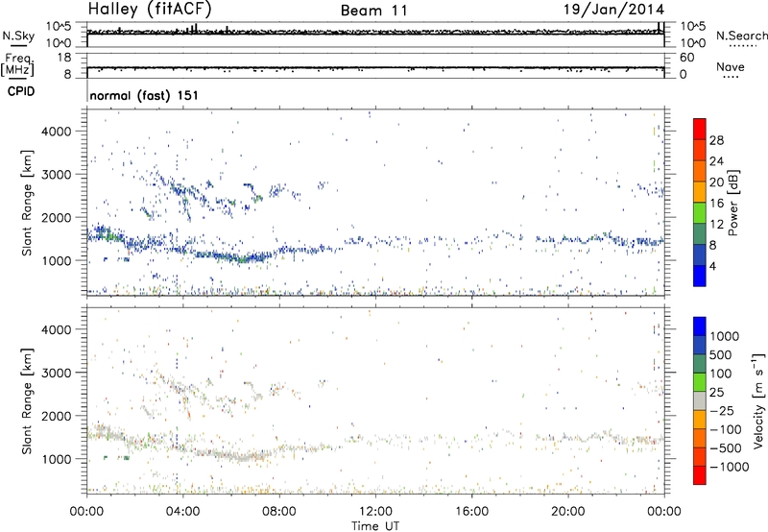Click Slant Range label of velocity panel

coord(27,401)
